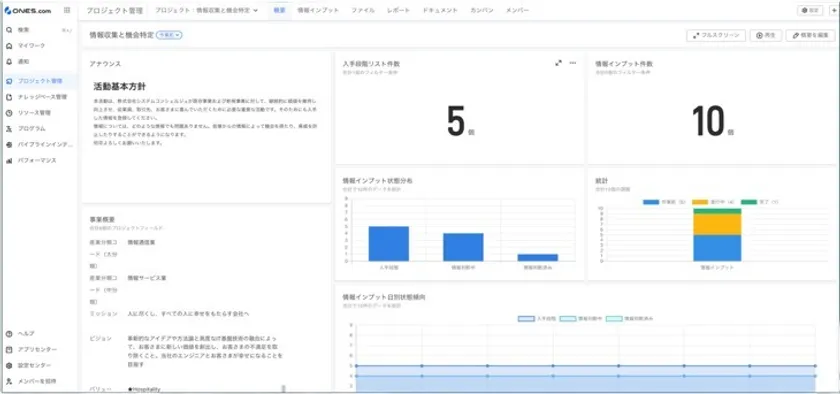Expand the 入手段階リスト件数 card with arrows icon
Screen dimensions: 840x394
click(x=558, y=63)
